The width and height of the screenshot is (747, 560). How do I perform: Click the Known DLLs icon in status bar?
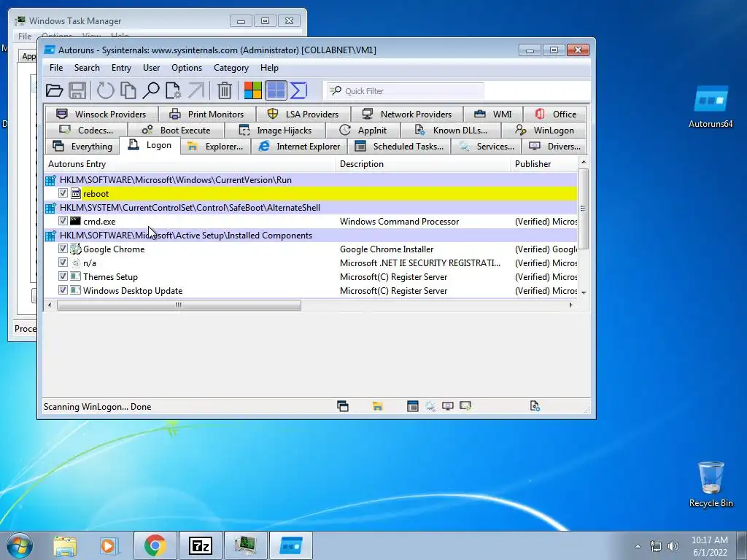(x=535, y=406)
